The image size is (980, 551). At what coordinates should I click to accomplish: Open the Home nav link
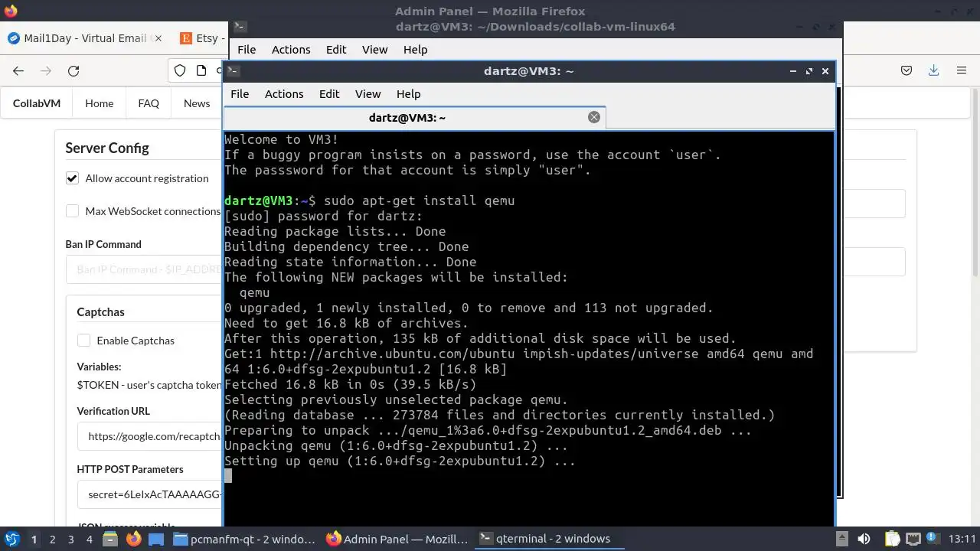99,103
